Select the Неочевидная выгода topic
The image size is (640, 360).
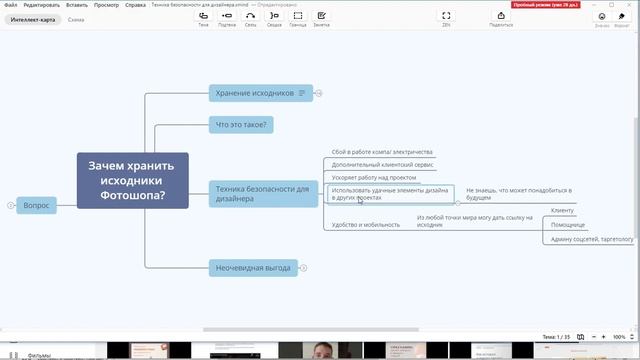tap(253, 268)
